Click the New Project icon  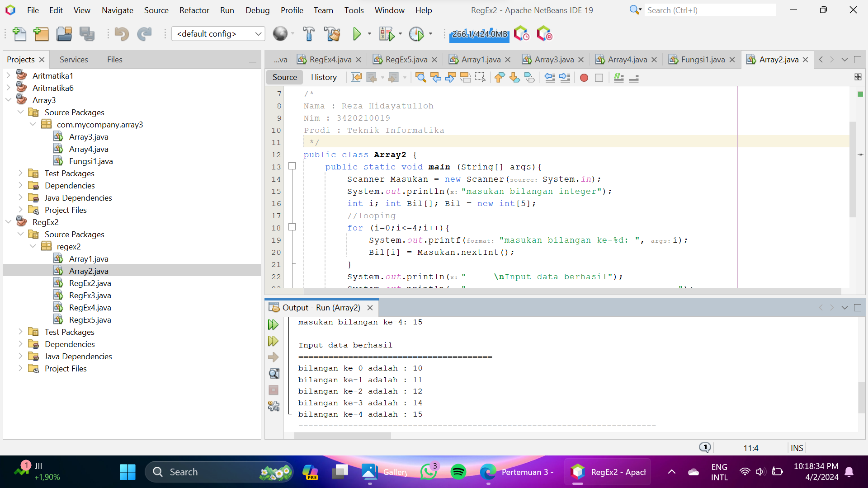[41, 34]
